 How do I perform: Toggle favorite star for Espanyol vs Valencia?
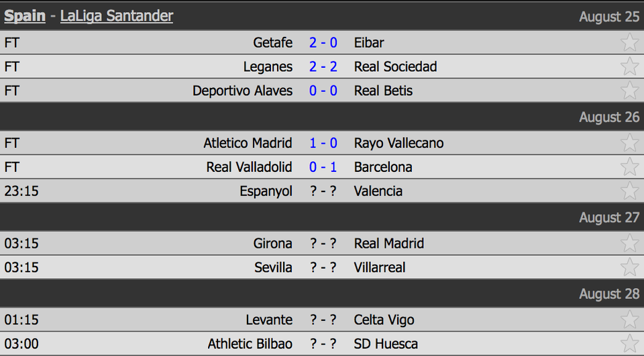629,191
